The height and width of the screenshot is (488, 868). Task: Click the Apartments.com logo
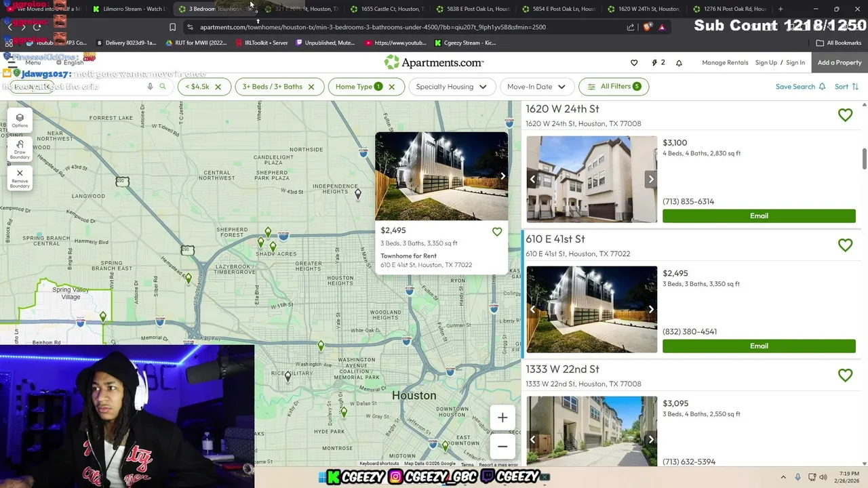coord(434,62)
